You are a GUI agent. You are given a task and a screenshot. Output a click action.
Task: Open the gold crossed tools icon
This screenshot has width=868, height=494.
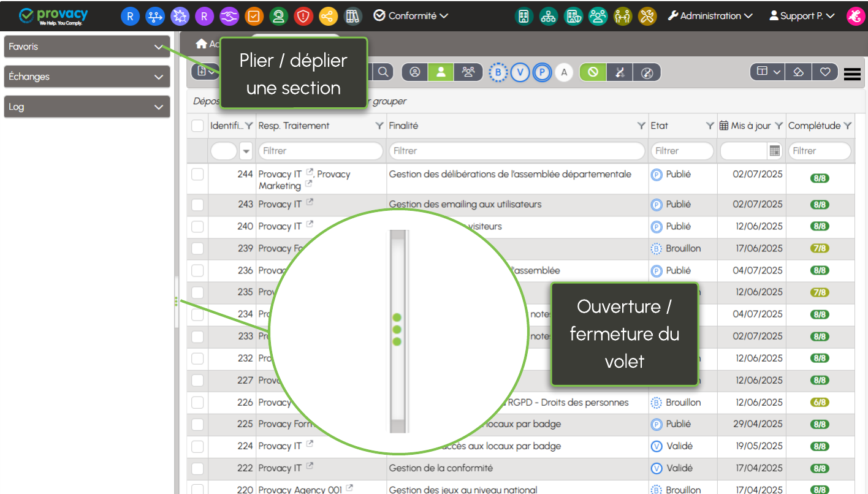click(647, 16)
